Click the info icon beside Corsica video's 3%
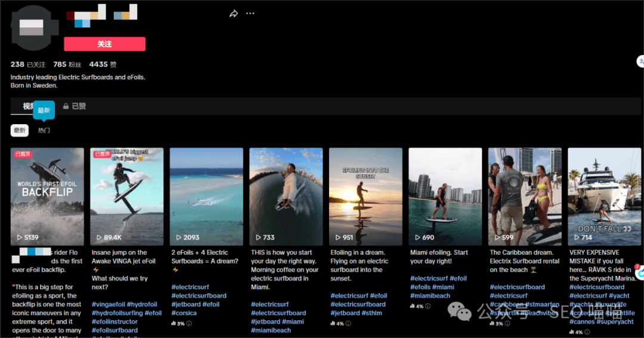The image size is (644, 338). pyautogui.click(x=189, y=324)
